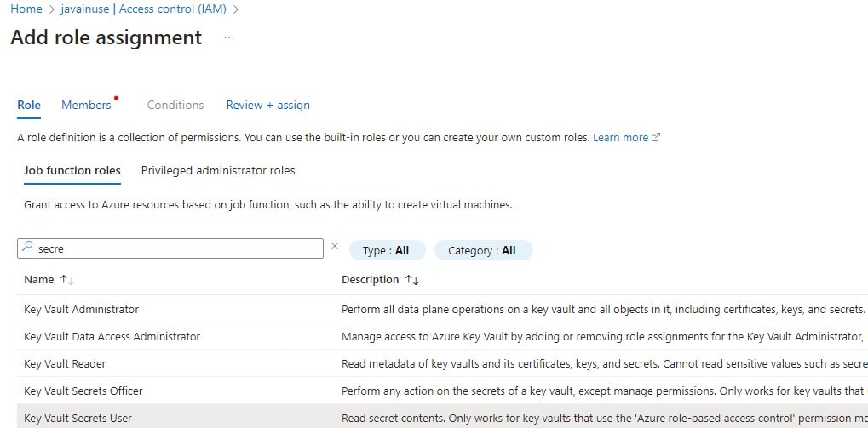The height and width of the screenshot is (428, 868).
Task: Go to Home in the breadcrumb
Action: 26,9
